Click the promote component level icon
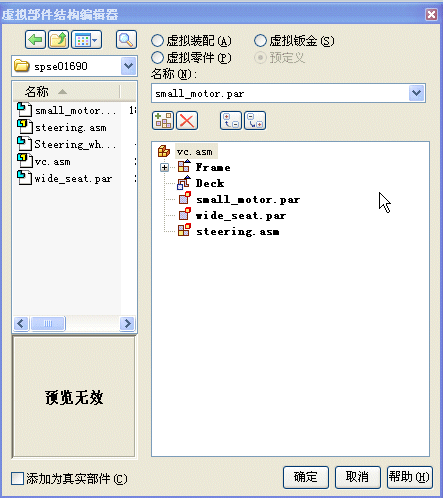The height and width of the screenshot is (498, 443). coord(231,120)
